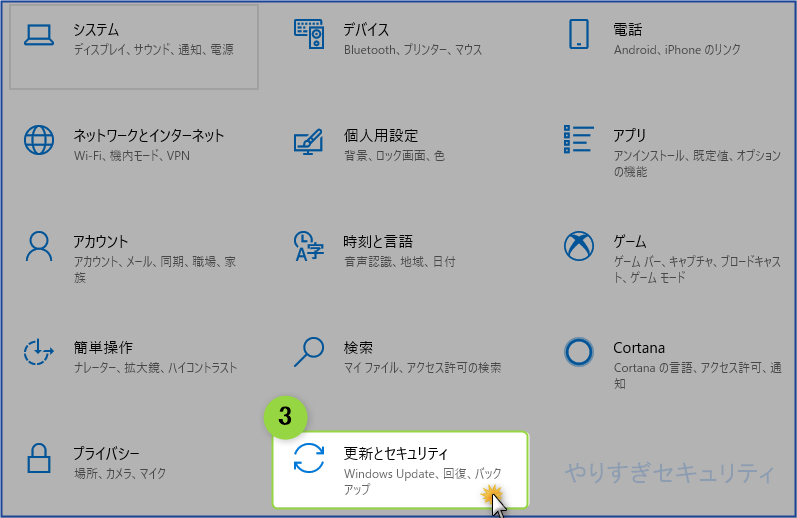Open 時刻と言語 title
This screenshot has height=518, width=797.
point(378,241)
